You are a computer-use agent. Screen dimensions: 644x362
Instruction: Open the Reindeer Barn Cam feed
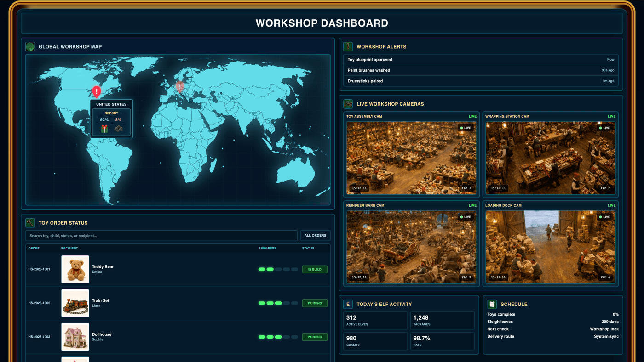pos(411,247)
